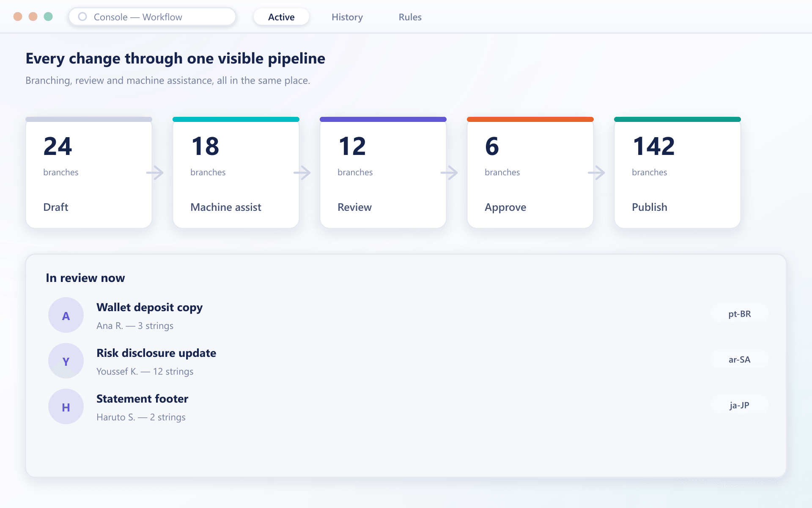Open the Publish stage card

pos(678,173)
